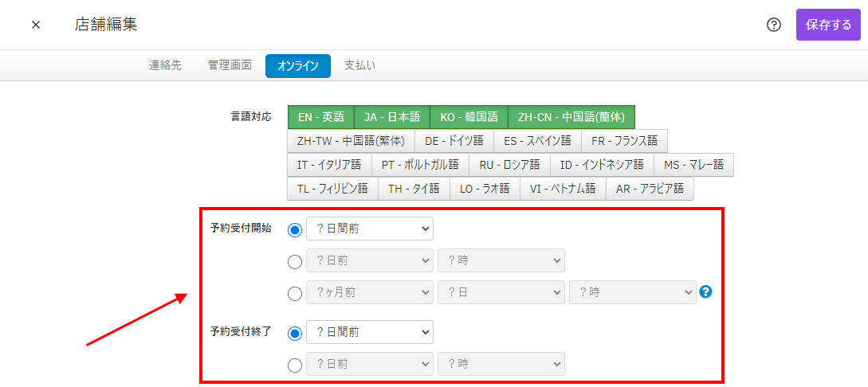
Task: Disable the KO - 韓国語 language
Action: click(x=468, y=117)
